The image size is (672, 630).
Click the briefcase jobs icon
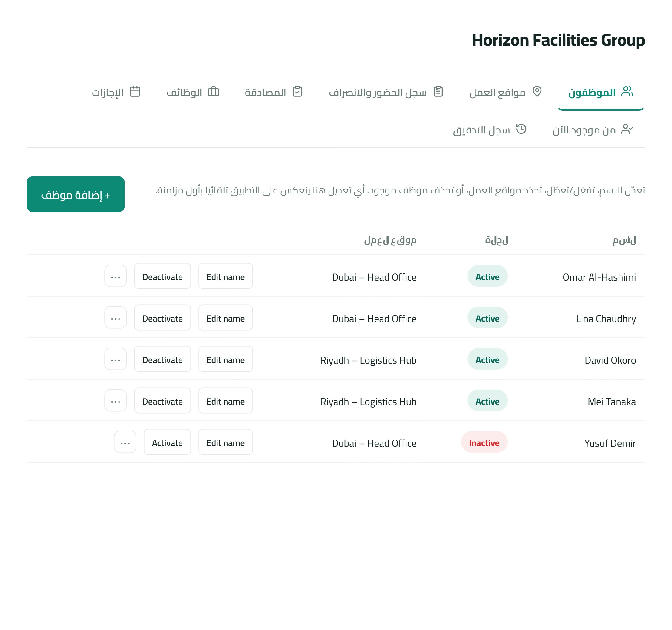[214, 92]
